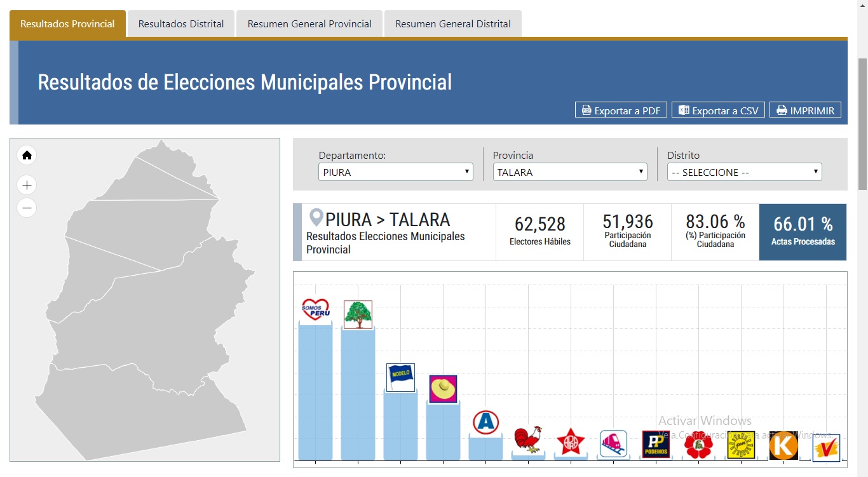The height and width of the screenshot is (477, 868).
Task: Click the red rooster party logo
Action: click(x=527, y=440)
